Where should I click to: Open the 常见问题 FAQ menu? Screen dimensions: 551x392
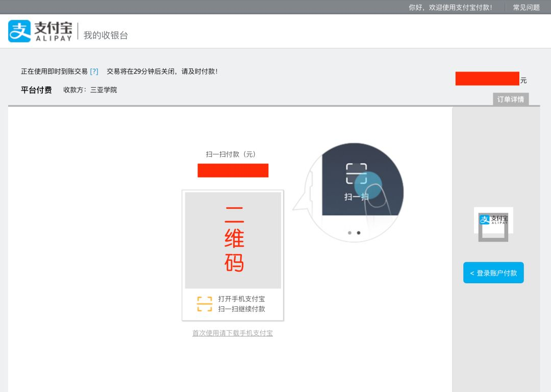(527, 7)
